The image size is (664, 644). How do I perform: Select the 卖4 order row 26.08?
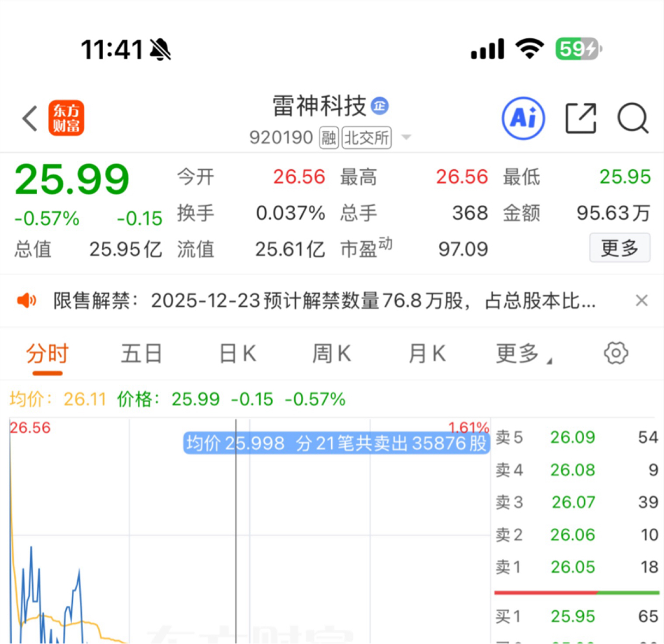pyautogui.click(x=576, y=470)
